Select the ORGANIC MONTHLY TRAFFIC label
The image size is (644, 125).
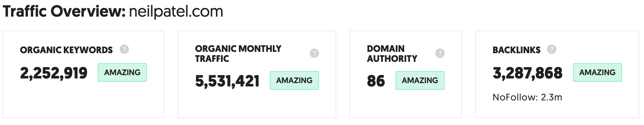coord(238,54)
